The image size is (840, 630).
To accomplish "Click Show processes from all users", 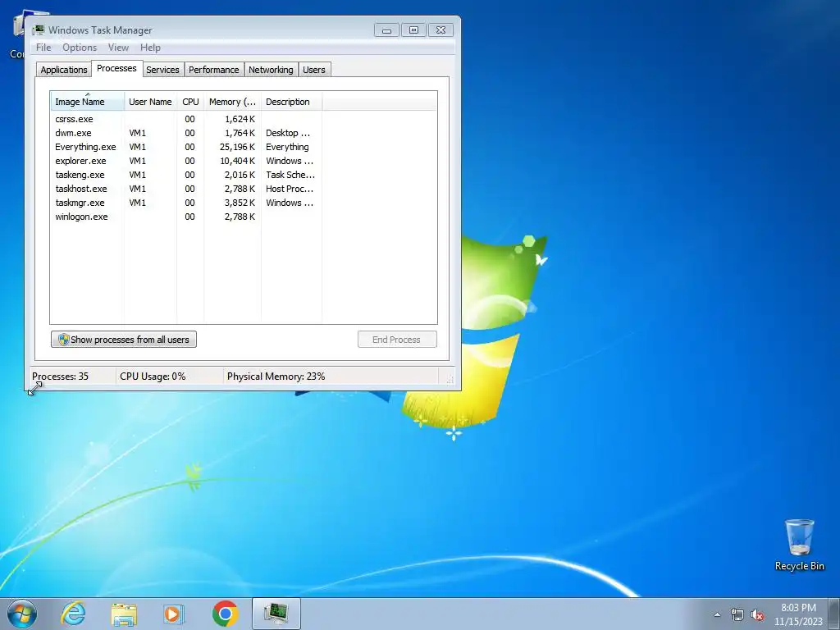I will tap(124, 339).
